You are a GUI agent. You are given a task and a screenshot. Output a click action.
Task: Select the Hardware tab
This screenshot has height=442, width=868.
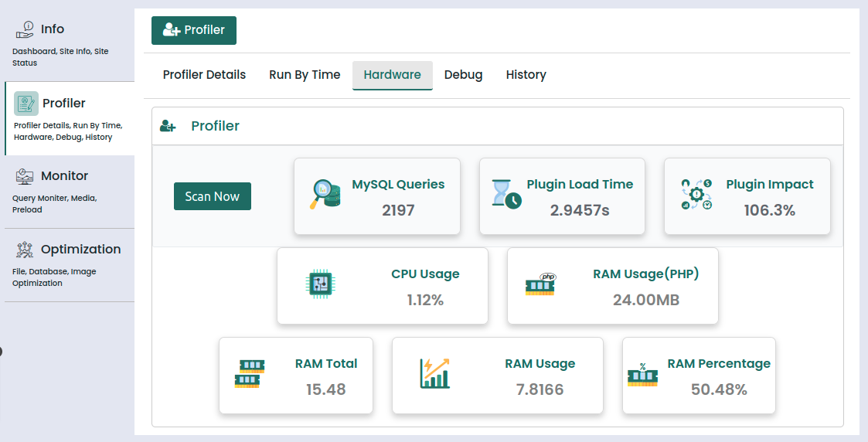pyautogui.click(x=393, y=75)
